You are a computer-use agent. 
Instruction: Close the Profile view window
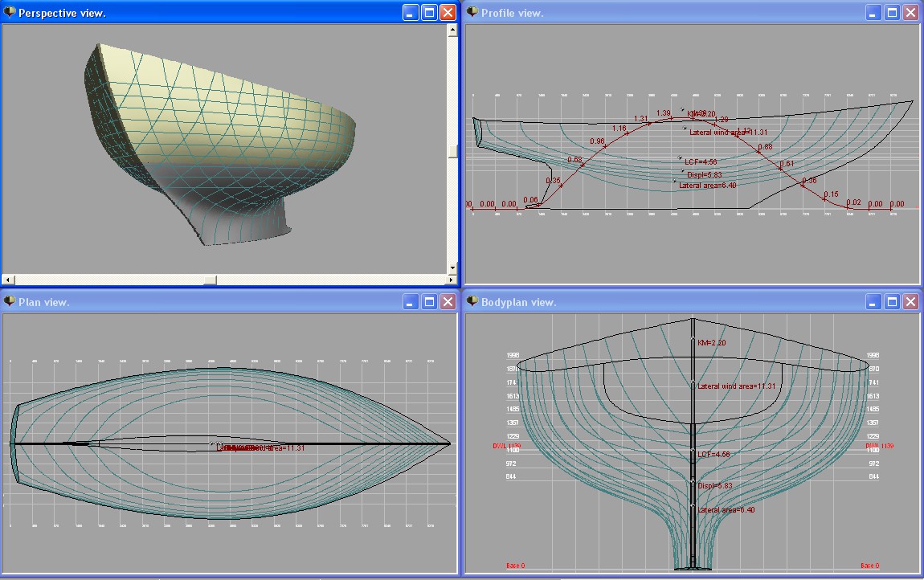click(910, 13)
